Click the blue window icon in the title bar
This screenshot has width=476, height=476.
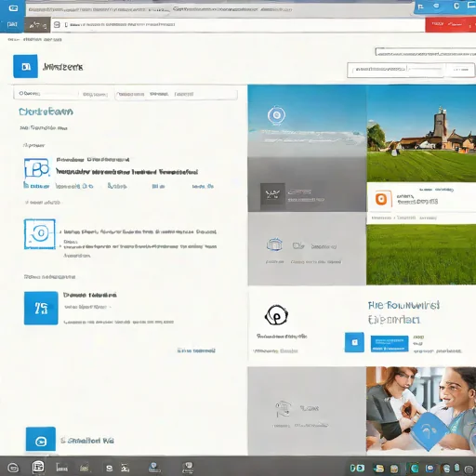pos(13,8)
